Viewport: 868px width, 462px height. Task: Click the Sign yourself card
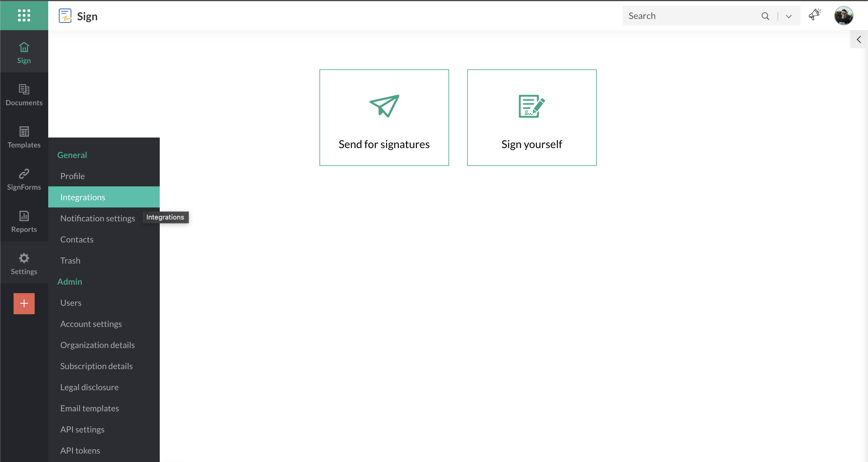click(531, 117)
